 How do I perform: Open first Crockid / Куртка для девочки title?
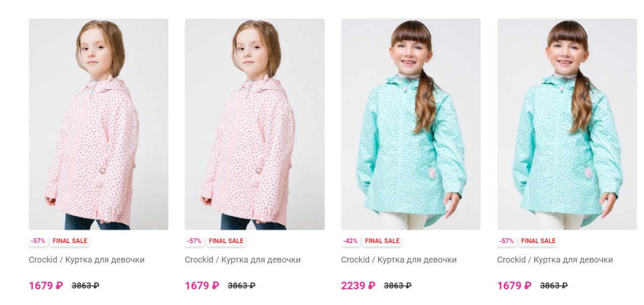(87, 260)
